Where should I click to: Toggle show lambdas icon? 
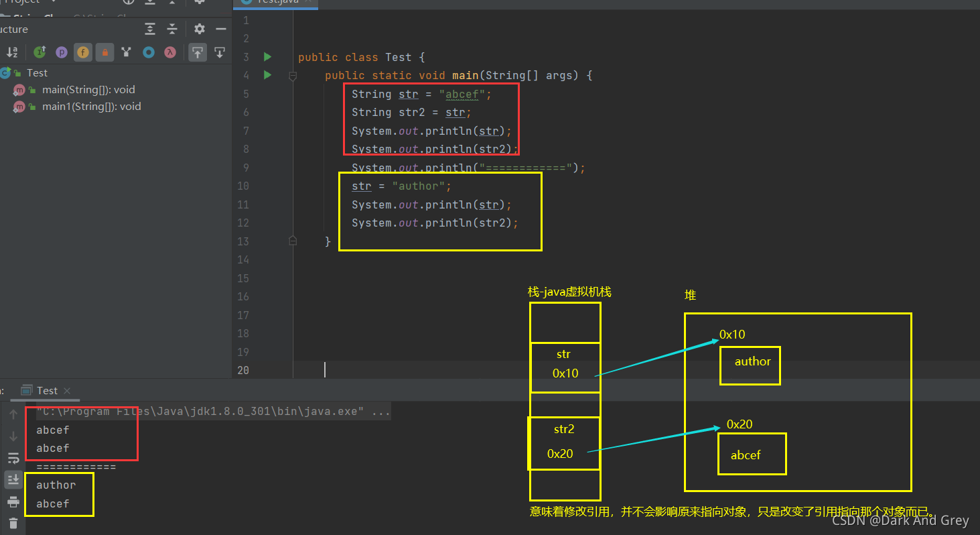click(170, 52)
